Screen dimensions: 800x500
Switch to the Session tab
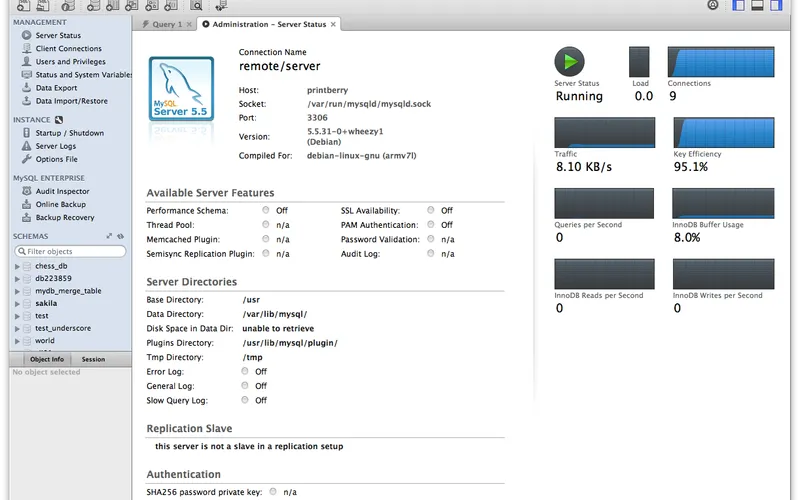pos(93,359)
